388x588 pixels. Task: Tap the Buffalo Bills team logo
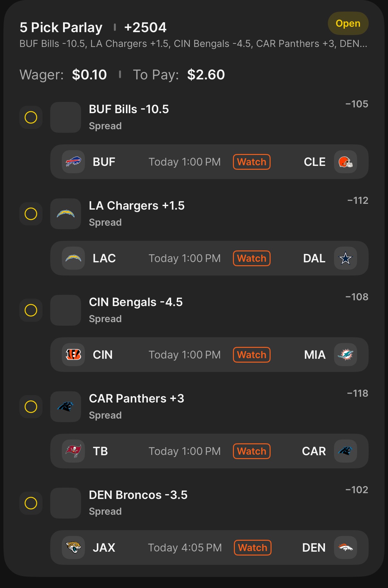click(x=73, y=162)
